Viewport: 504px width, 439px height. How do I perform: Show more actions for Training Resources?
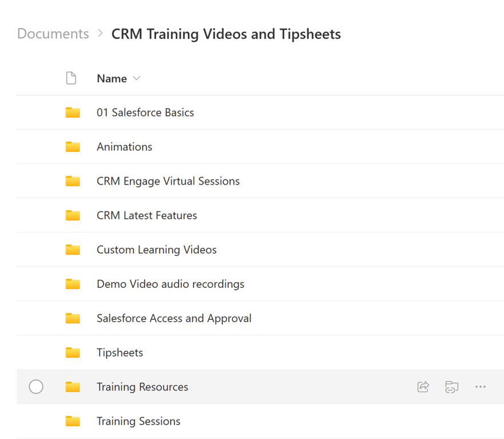481,386
